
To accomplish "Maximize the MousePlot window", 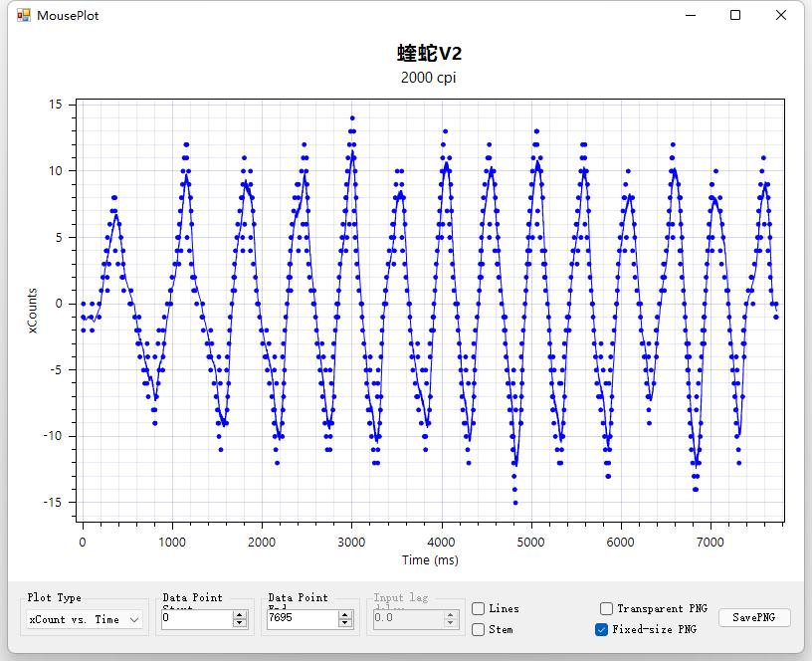I will 735,15.
